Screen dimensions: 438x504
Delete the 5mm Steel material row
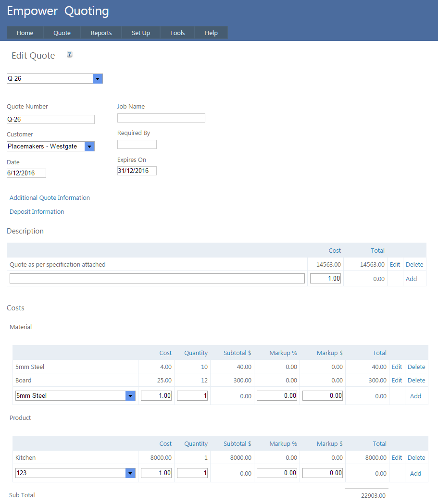click(416, 367)
